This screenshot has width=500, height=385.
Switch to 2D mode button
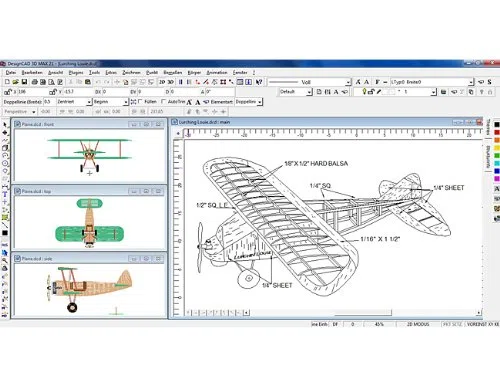[x=162, y=82]
